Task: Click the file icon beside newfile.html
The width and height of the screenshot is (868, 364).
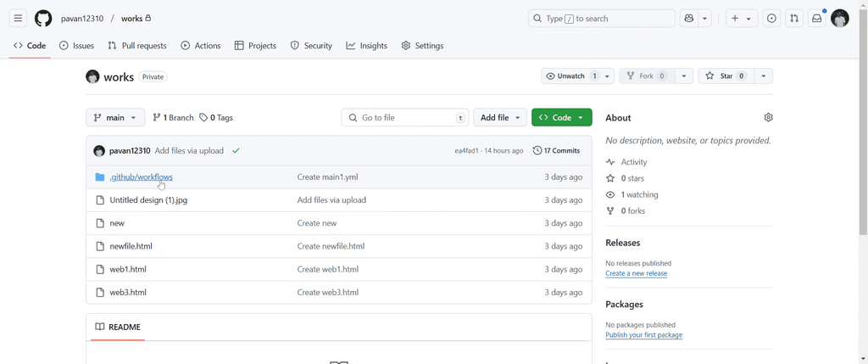Action: [x=100, y=246]
